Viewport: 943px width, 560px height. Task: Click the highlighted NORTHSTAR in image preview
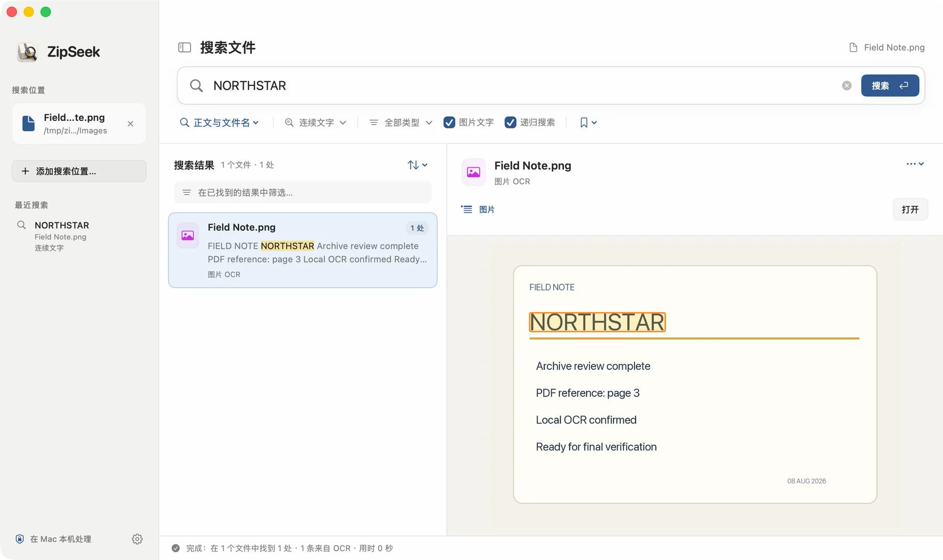tap(597, 322)
